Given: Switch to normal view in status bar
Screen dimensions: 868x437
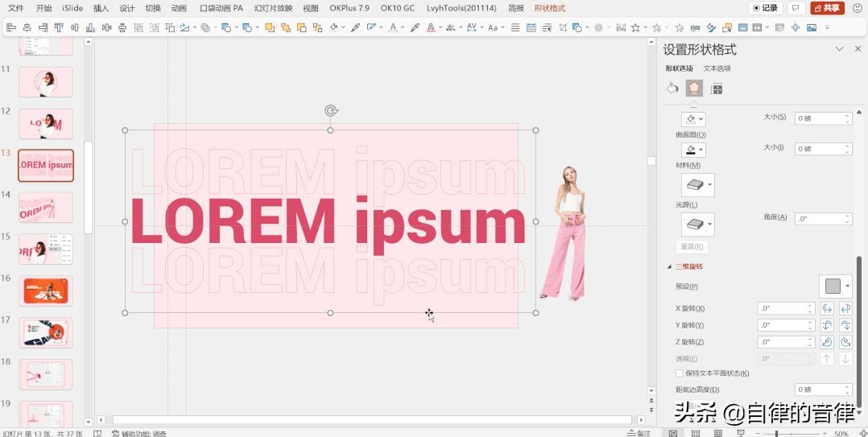Looking at the screenshot, I should 673,433.
